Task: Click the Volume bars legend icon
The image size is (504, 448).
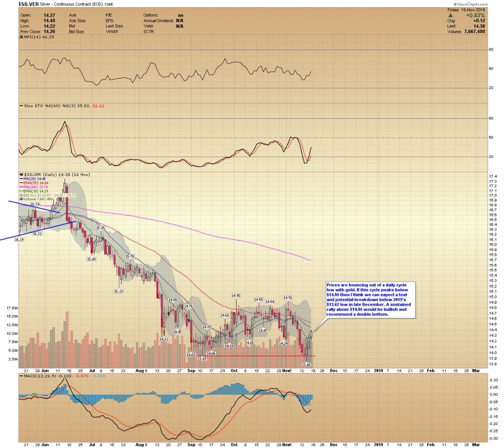Action: [x=22, y=199]
